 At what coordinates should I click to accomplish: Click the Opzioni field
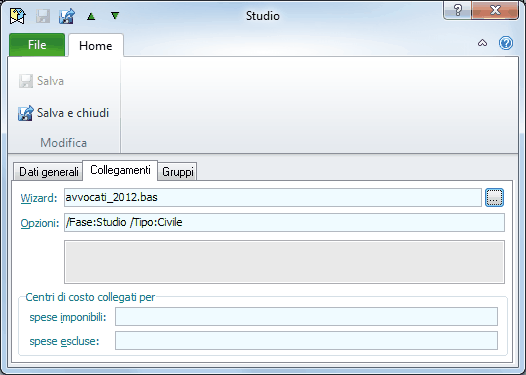pos(284,222)
